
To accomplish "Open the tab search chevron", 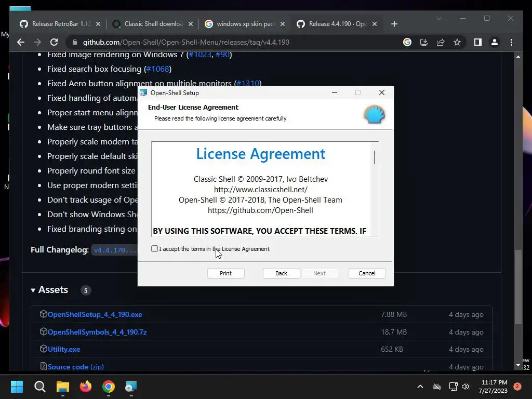I will point(439,18).
